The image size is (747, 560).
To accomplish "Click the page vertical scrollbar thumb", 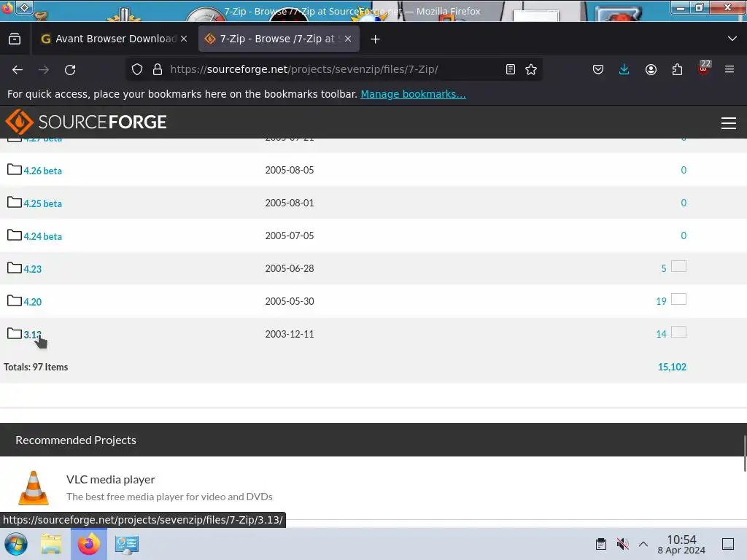I will coord(745,454).
